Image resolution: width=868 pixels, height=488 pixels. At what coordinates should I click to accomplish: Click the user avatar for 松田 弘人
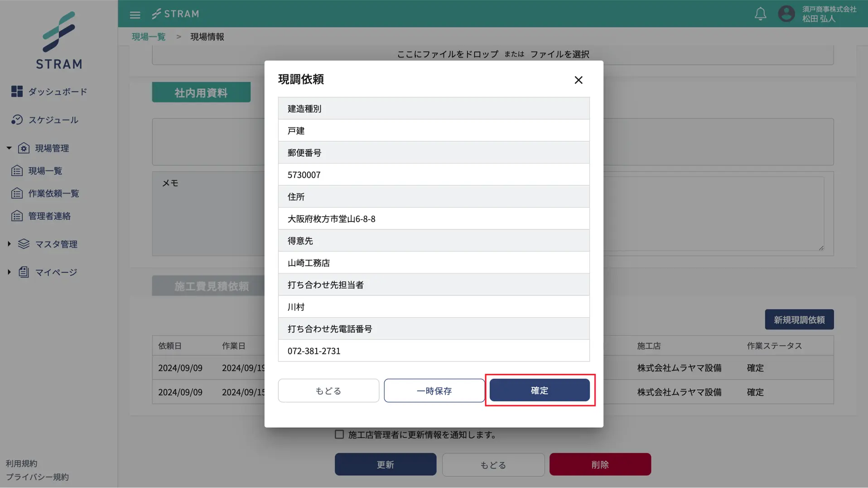(786, 14)
